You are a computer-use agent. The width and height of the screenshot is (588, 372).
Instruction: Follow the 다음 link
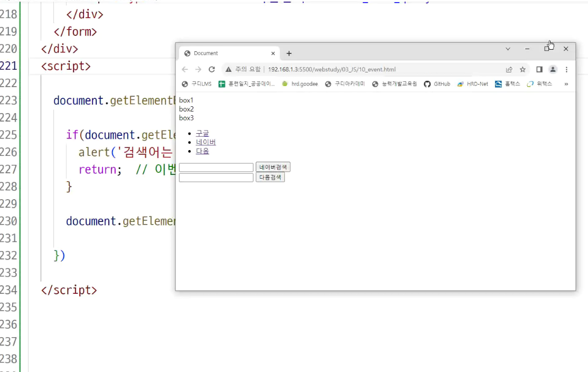[x=202, y=151]
